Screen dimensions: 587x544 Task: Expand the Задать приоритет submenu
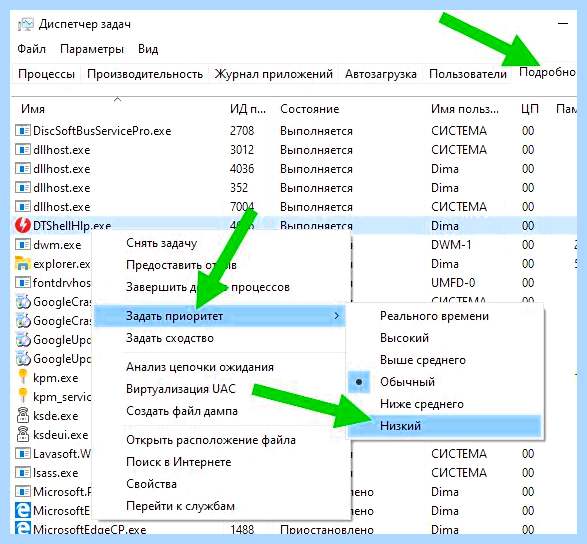point(219,316)
